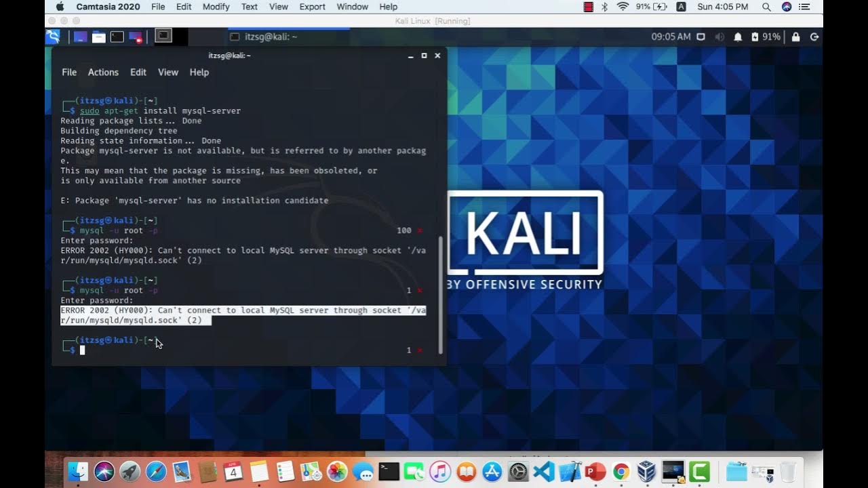
Task: Open Notes from the Dock
Action: point(259,471)
